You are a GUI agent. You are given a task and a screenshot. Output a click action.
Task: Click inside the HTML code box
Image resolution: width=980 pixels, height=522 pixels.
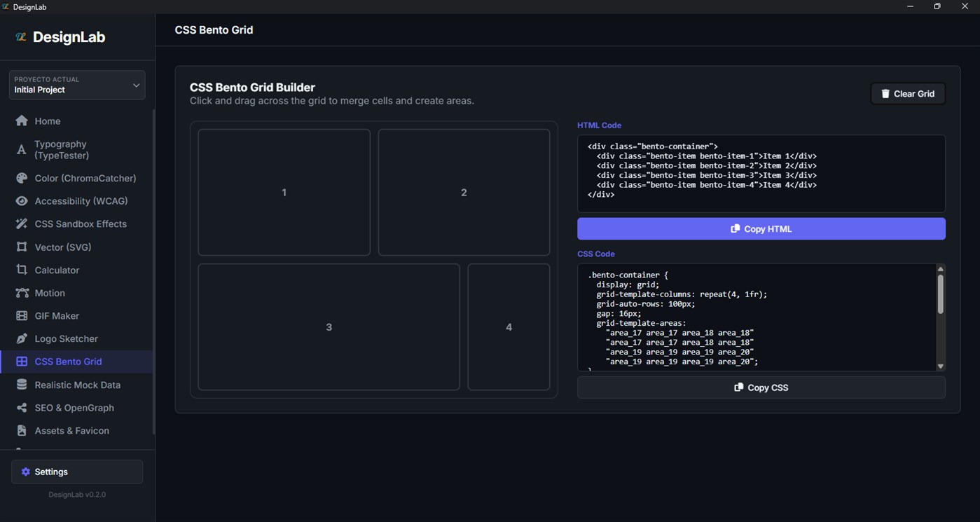click(x=761, y=174)
